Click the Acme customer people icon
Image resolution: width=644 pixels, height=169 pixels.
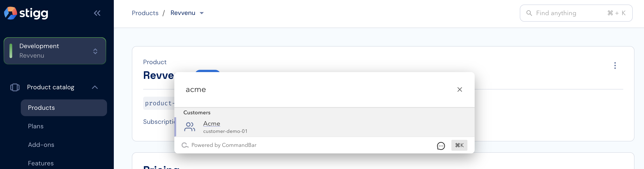point(189,127)
